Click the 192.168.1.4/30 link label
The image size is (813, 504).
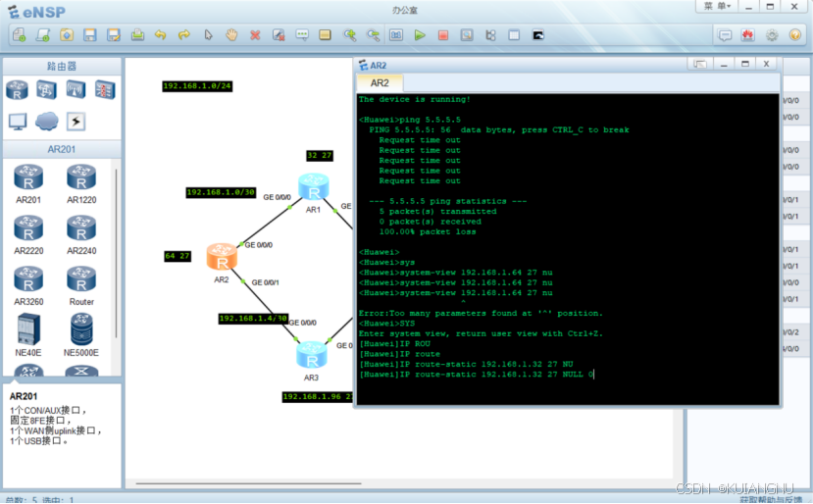pyautogui.click(x=253, y=319)
